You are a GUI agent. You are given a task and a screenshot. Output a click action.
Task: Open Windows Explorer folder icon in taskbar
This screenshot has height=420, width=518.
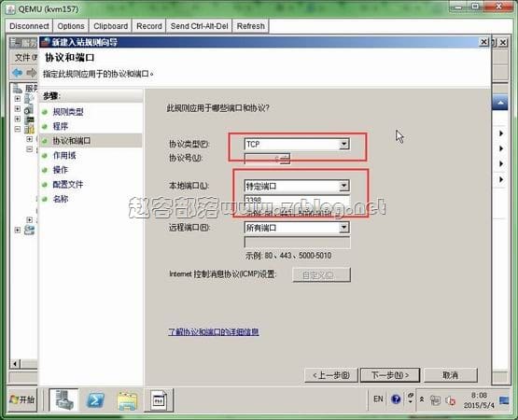(127, 400)
